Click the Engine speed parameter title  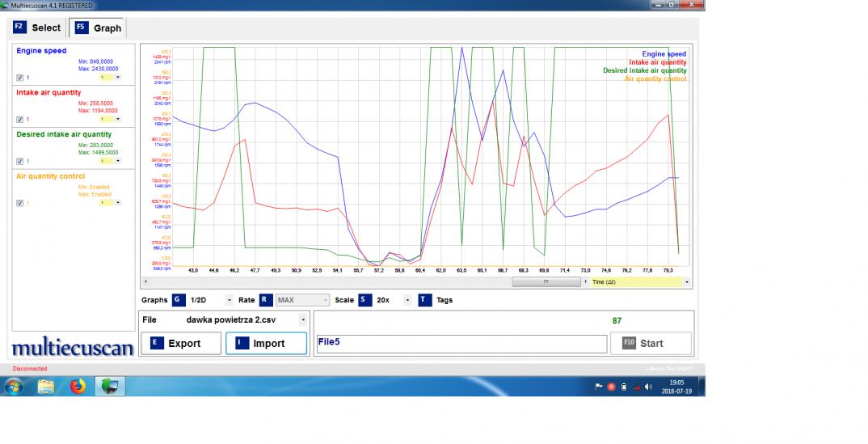click(x=41, y=50)
